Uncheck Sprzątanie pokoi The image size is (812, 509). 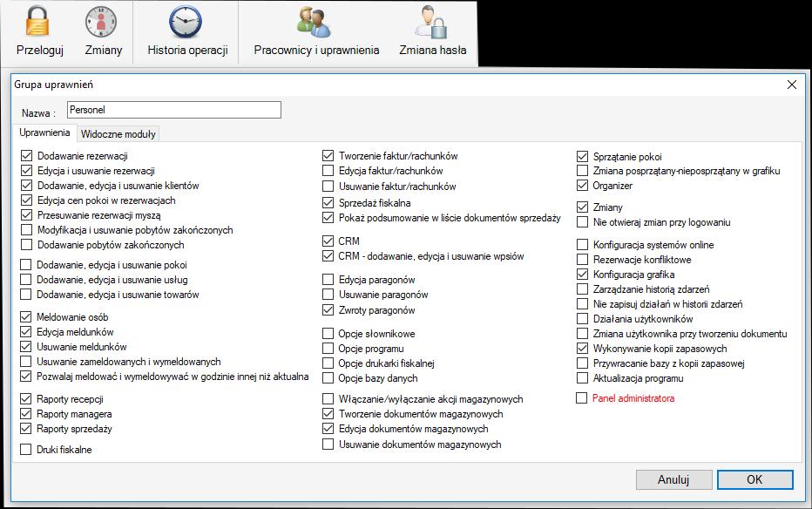583,156
